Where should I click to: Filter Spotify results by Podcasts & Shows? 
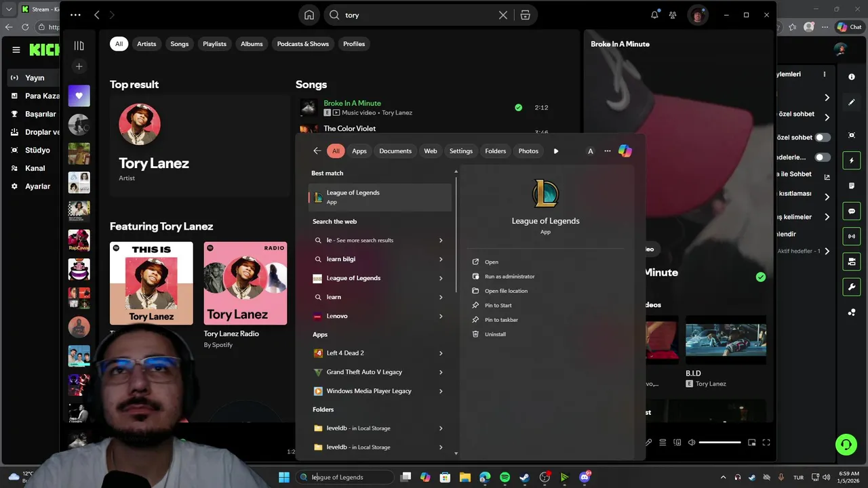(x=303, y=44)
